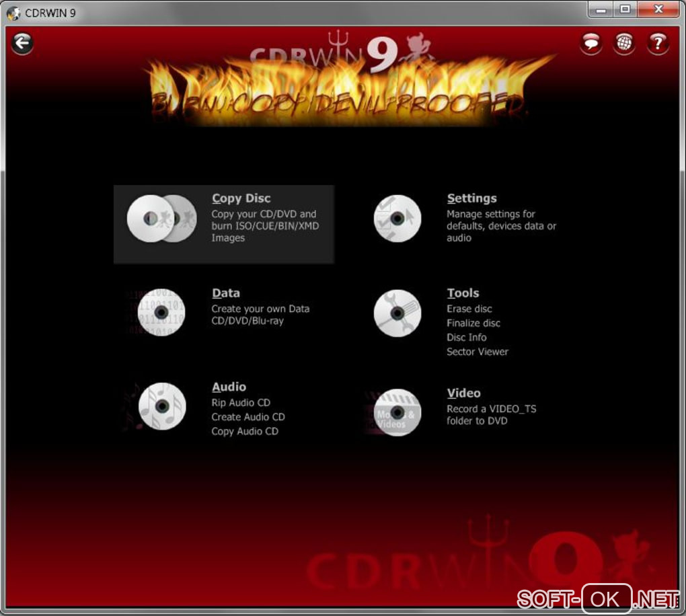The width and height of the screenshot is (686, 616).
Task: Click the back arrow button
Action: 22,43
